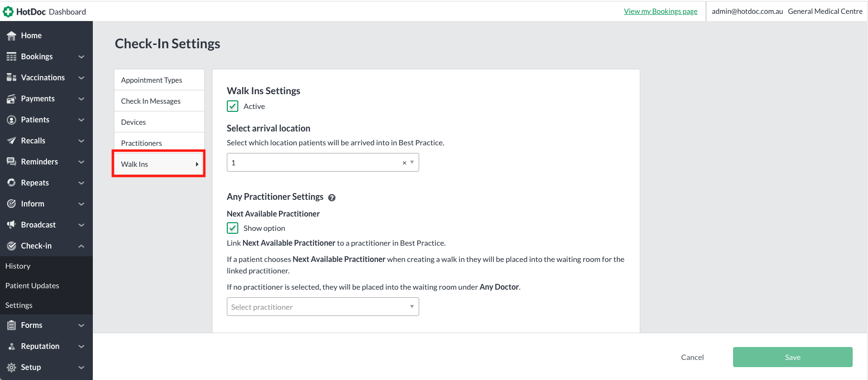Expand the Inform menu chevron
Viewport: 868px width, 380px height.
[x=81, y=204]
